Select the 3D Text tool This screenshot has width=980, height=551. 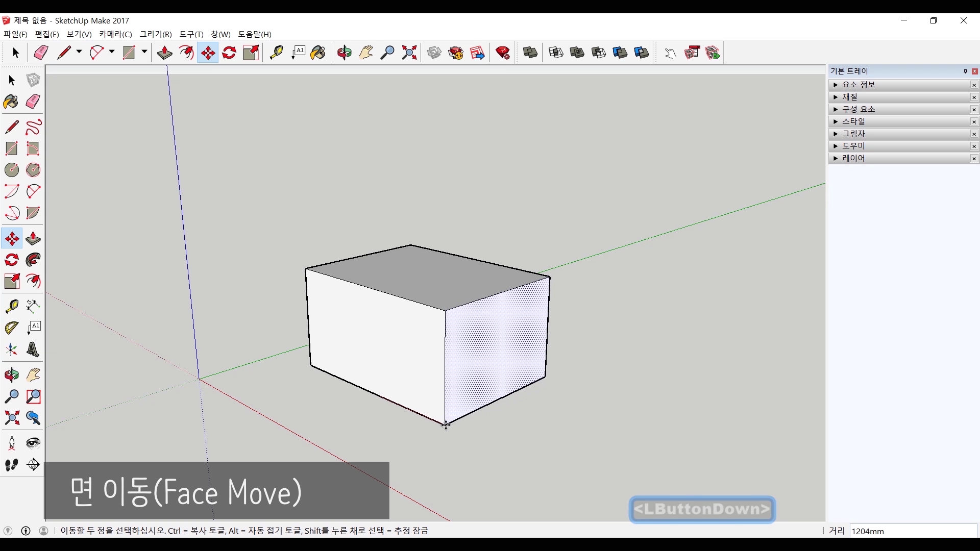(x=33, y=349)
